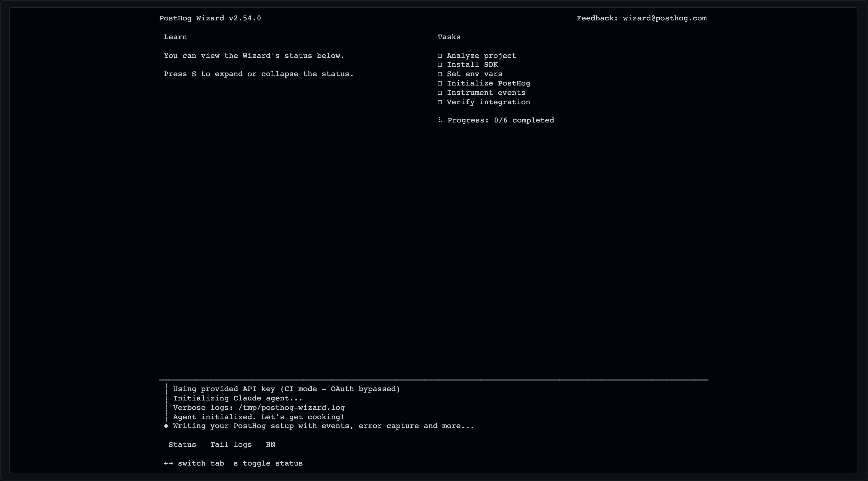Click 'Press S to expand or collapse the status.'

(259, 74)
